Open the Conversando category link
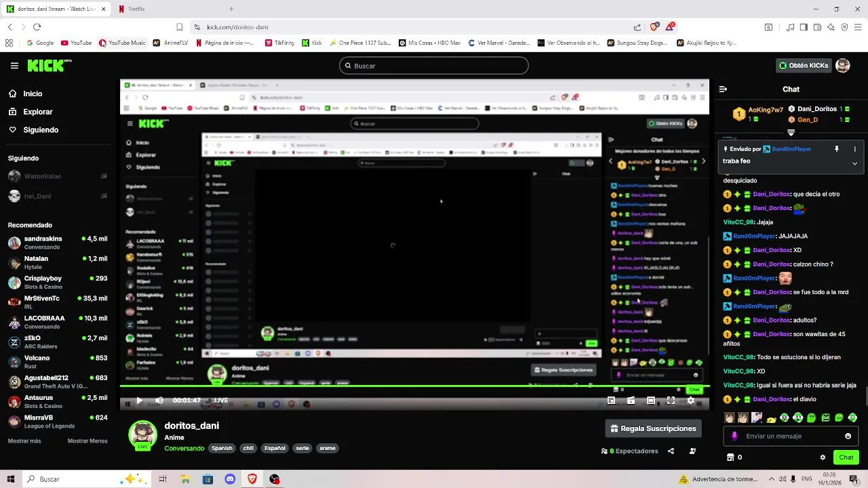The width and height of the screenshot is (868, 488). [184, 449]
